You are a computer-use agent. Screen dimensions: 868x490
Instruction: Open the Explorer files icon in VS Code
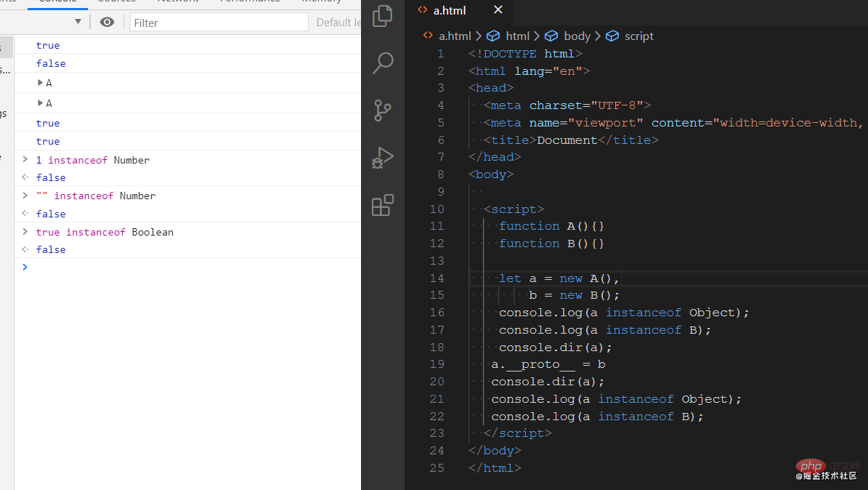pos(383,16)
